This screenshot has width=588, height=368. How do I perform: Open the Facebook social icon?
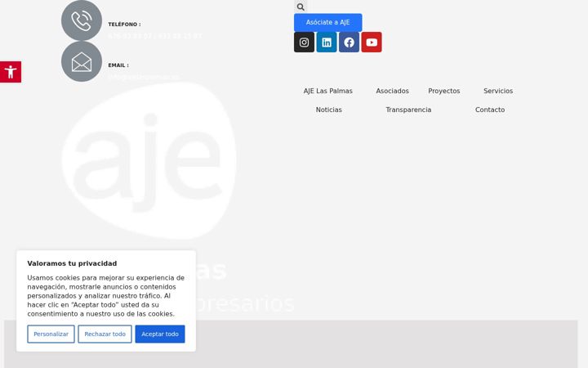[x=350, y=42]
